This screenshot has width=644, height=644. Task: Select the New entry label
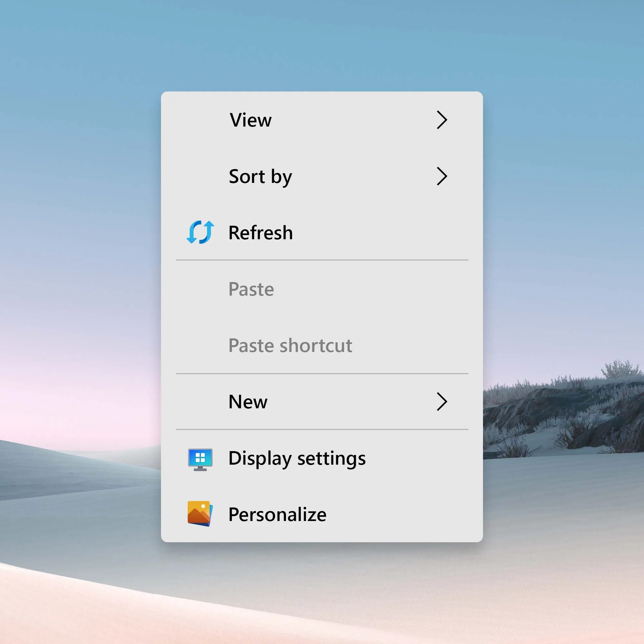click(x=248, y=402)
